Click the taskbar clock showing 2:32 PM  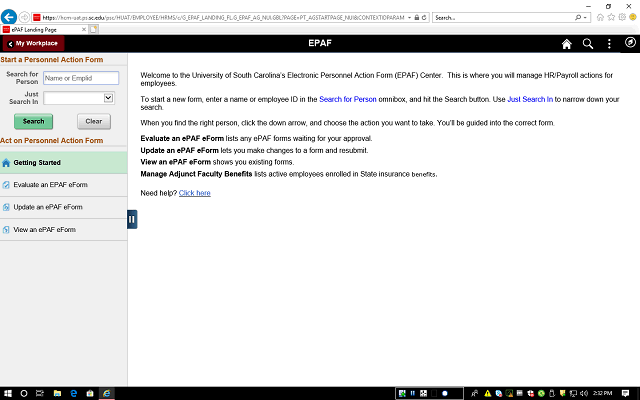(602, 393)
